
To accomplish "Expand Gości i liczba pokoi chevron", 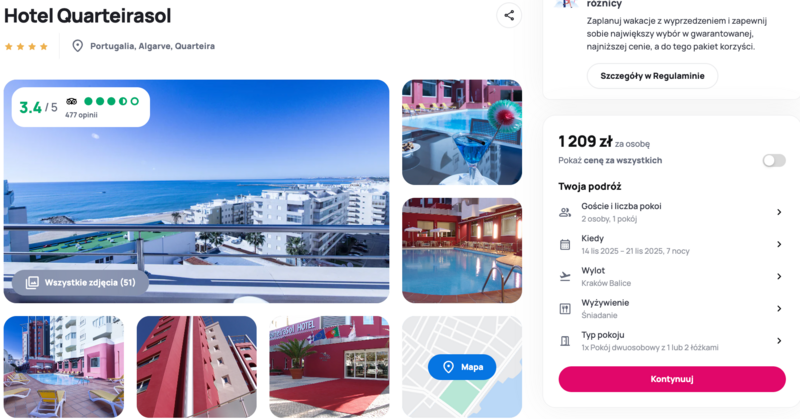I will pyautogui.click(x=779, y=212).
